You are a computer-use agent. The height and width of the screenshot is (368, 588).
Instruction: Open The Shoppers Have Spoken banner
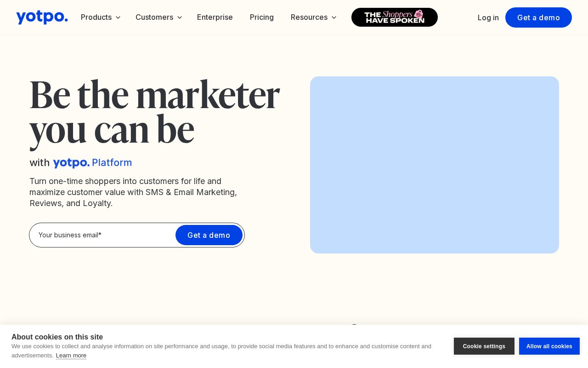pyautogui.click(x=395, y=17)
